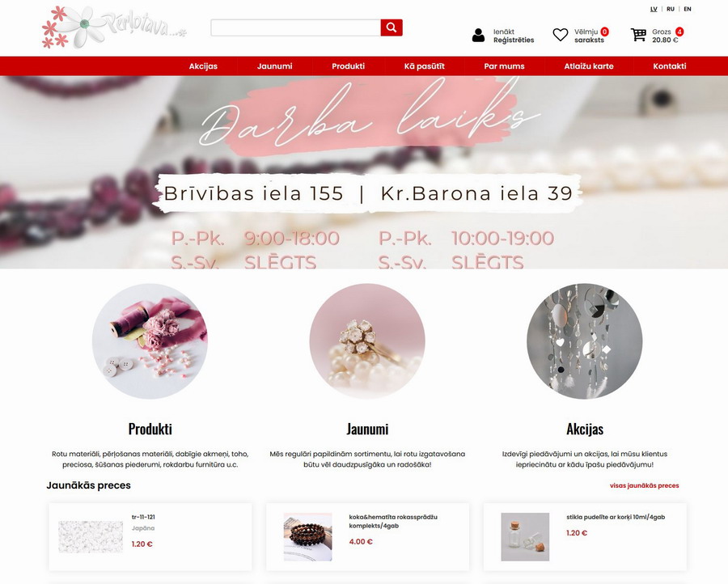Open the user account icon
The image size is (728, 584).
pyautogui.click(x=478, y=36)
